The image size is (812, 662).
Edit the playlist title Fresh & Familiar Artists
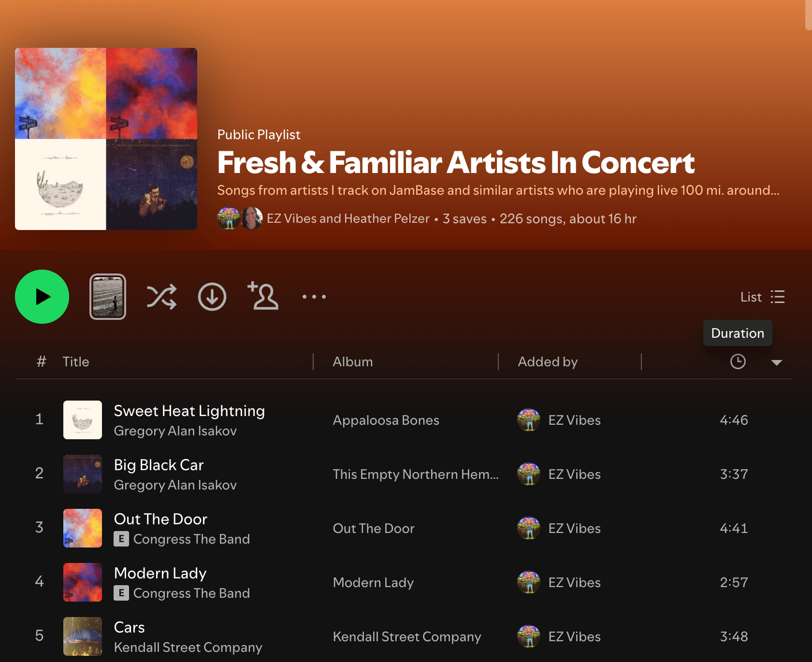pos(456,162)
